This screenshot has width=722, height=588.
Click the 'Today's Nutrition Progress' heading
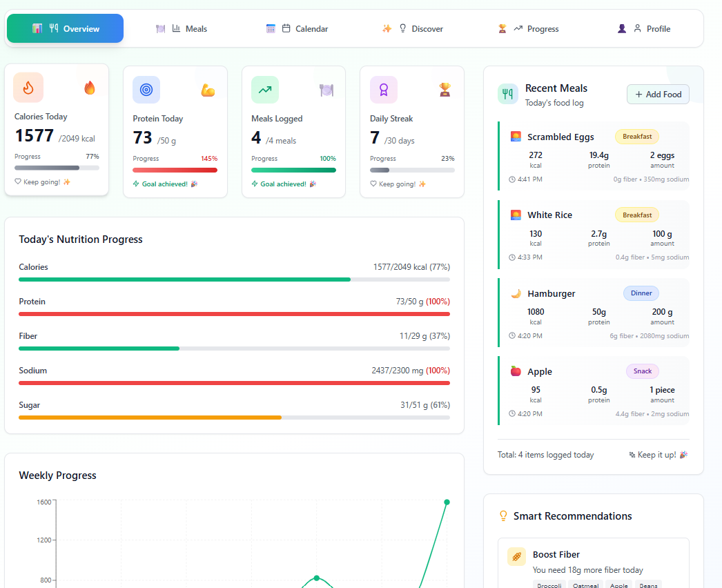(81, 239)
